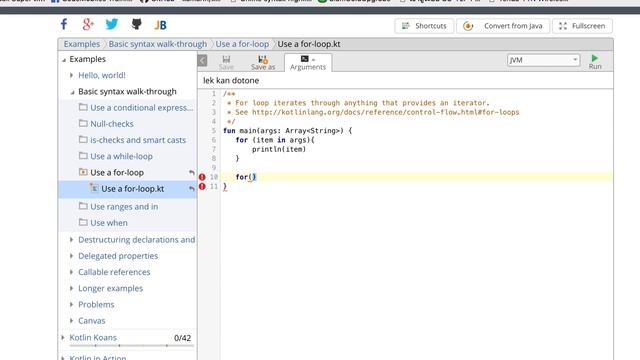Expand the Kotlin Koans node
Viewport: 640px width, 360px height.
tap(63, 338)
